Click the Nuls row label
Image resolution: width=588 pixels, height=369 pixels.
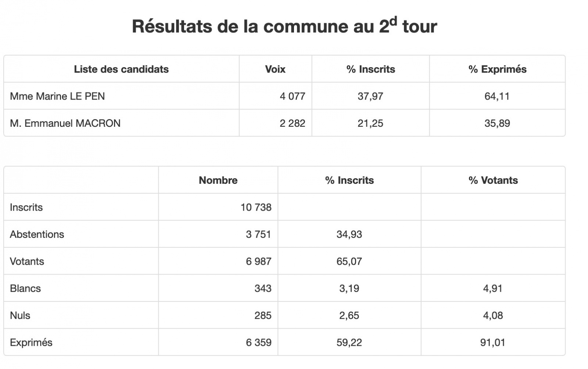point(20,315)
